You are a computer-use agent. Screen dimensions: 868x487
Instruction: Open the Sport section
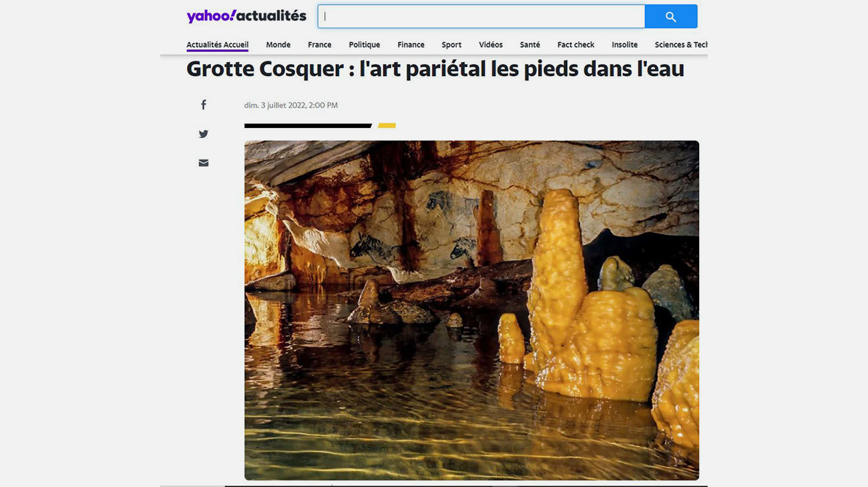451,45
